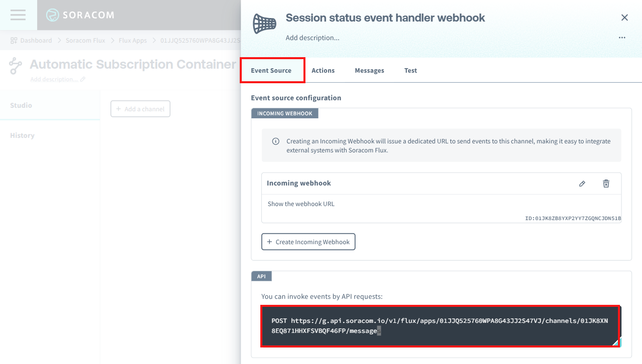Click the Soracom logo
Viewport: 642px width, 364px height.
(x=80, y=15)
